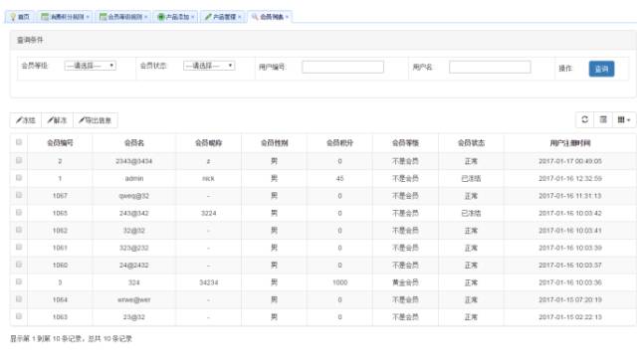Click the 导出信息 export button
The image size is (637, 364).
coord(96,120)
